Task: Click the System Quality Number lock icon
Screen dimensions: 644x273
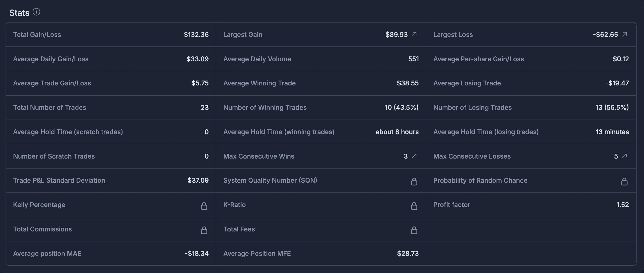Action: point(414,181)
